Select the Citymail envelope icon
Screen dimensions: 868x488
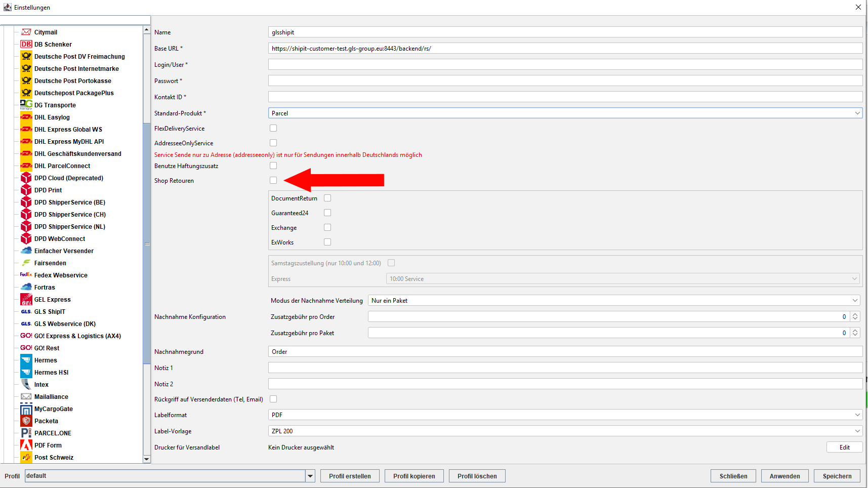point(26,32)
